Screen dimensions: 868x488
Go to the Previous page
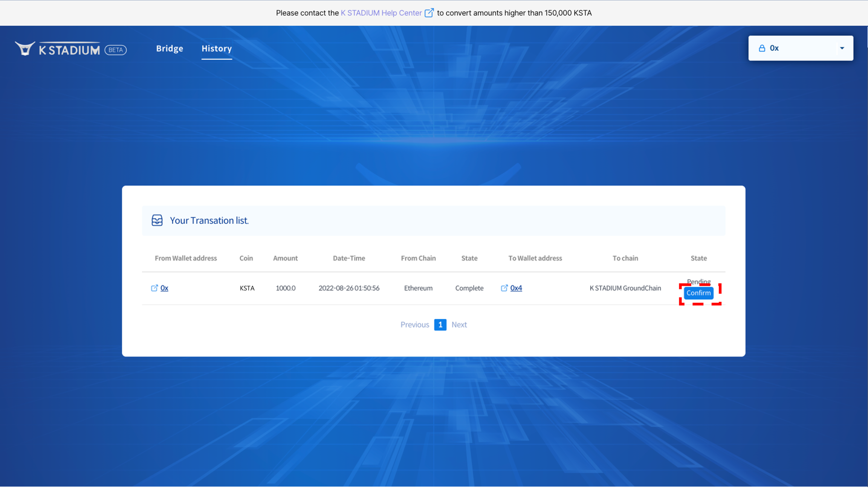tap(414, 325)
